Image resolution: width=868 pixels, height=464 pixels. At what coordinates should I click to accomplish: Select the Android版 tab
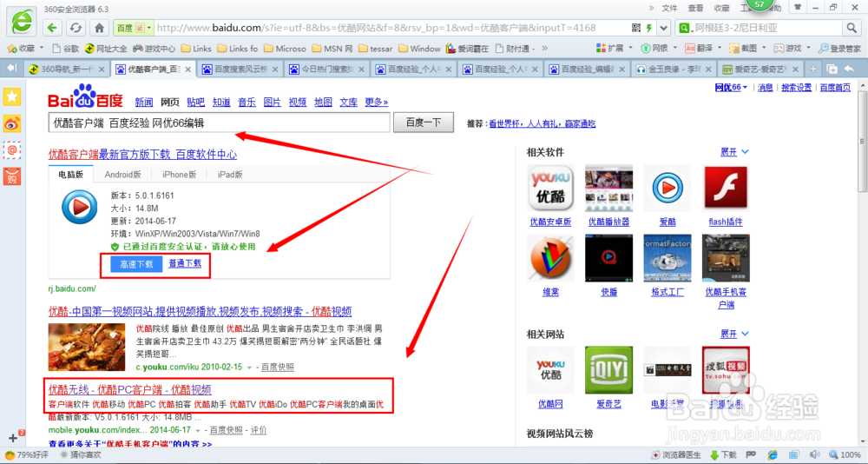pyautogui.click(x=122, y=175)
